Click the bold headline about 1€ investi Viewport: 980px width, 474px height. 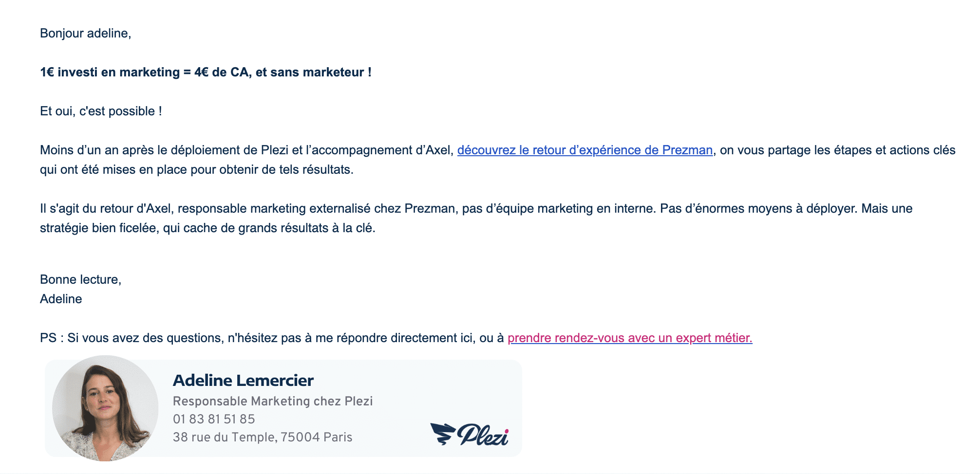(x=206, y=72)
